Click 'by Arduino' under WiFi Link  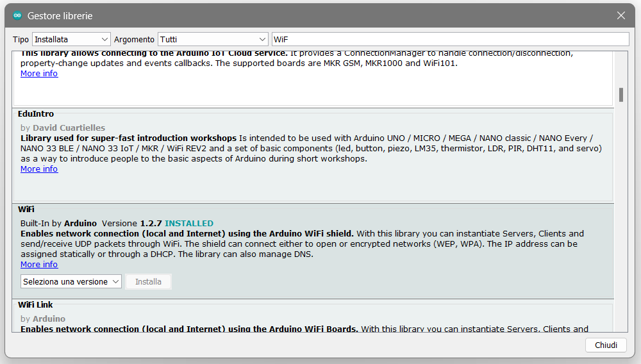[43, 318]
